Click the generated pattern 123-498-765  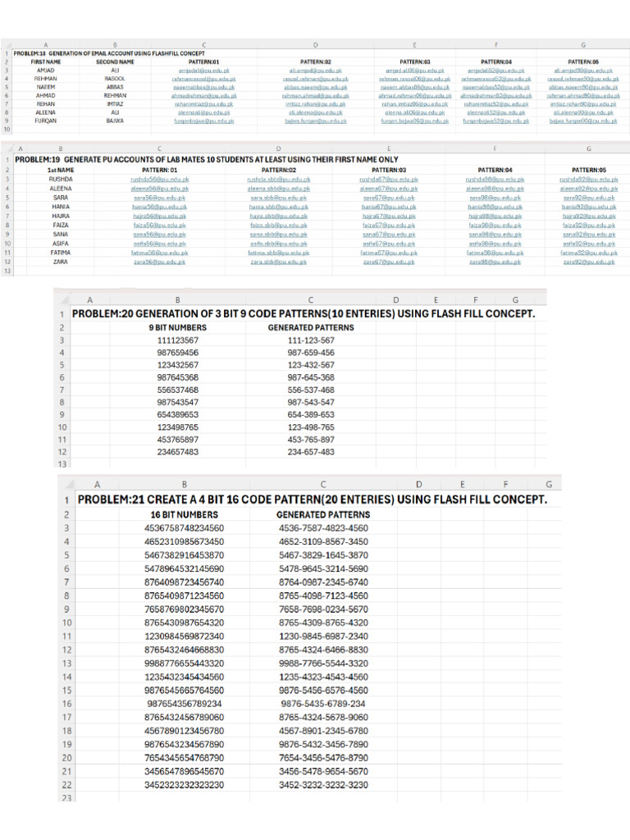click(x=311, y=427)
